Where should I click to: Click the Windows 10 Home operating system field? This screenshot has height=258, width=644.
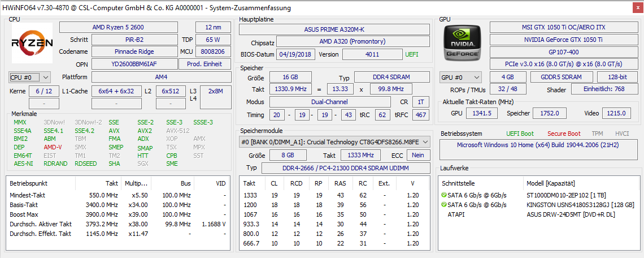538,149
